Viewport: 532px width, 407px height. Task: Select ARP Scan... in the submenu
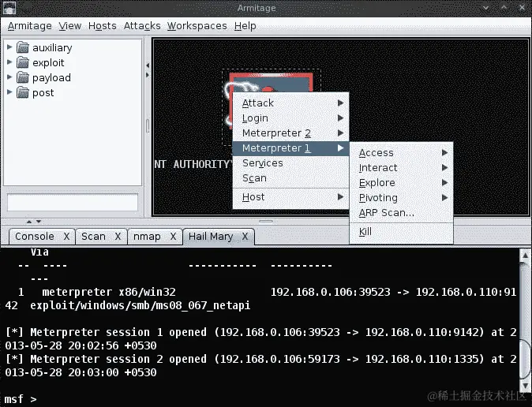point(402,213)
